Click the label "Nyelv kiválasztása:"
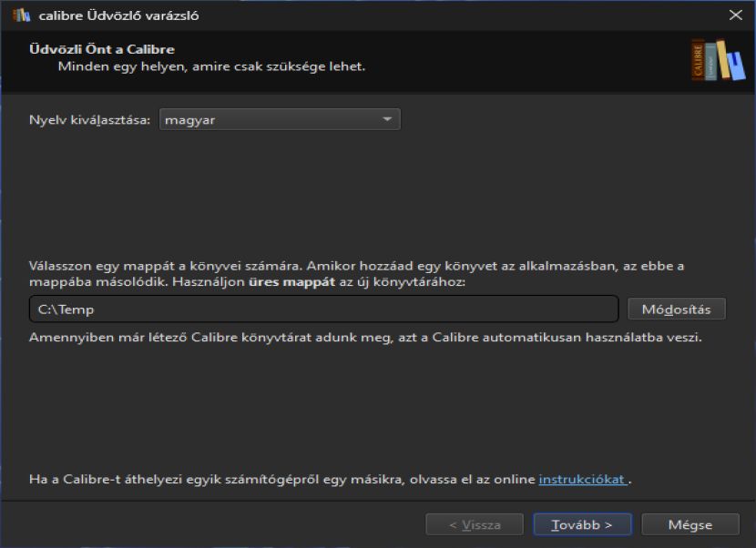Viewport: 756px width, 548px height. pos(89,120)
